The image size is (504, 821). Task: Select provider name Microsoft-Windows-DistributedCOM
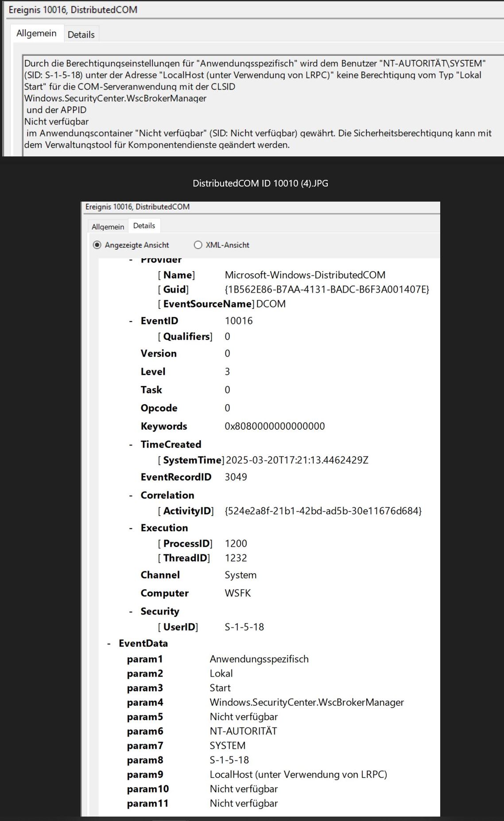click(305, 275)
